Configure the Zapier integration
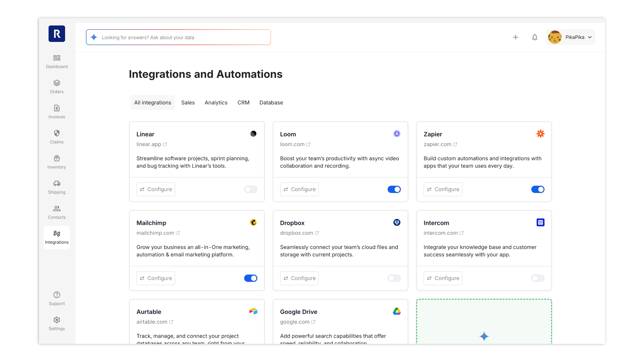This screenshot has height=362, width=644. point(443,189)
